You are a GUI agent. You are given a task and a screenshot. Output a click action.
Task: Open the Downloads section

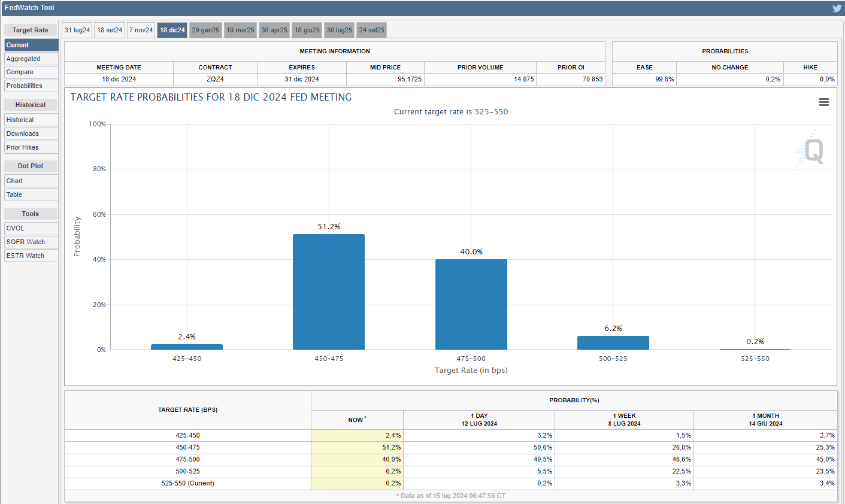pos(31,133)
